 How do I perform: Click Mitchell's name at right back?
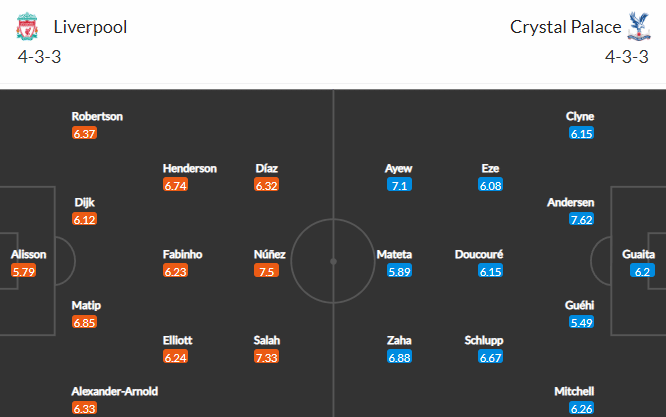tap(574, 391)
